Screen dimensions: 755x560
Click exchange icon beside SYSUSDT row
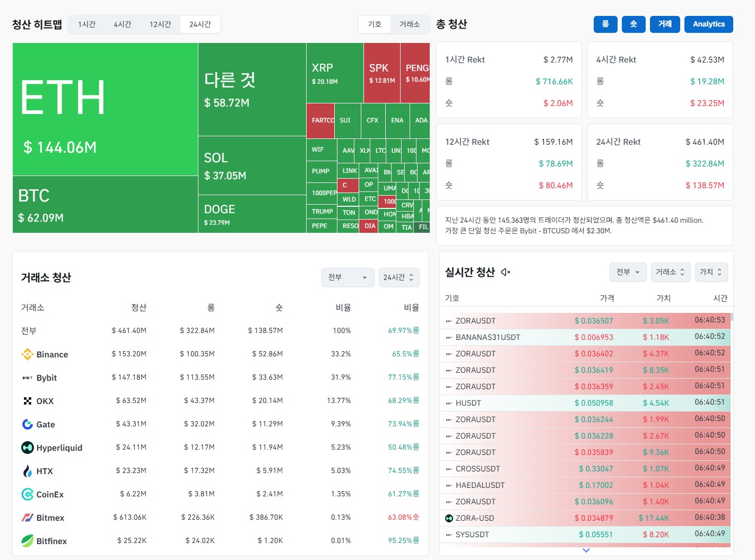pos(449,535)
